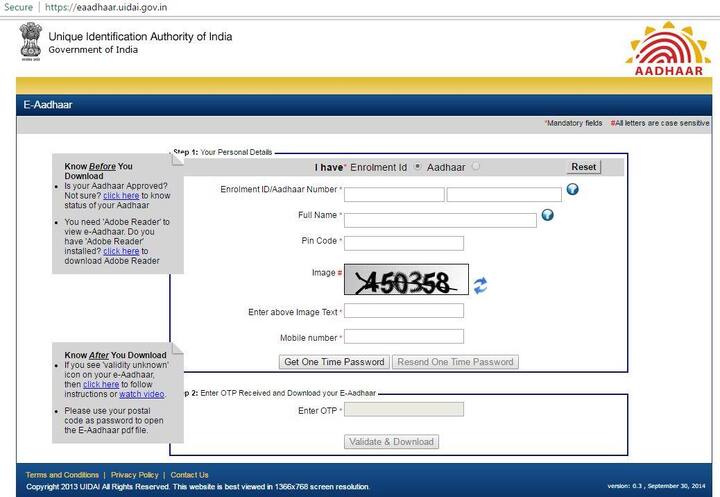Click the Secure label in address bar

18,7
